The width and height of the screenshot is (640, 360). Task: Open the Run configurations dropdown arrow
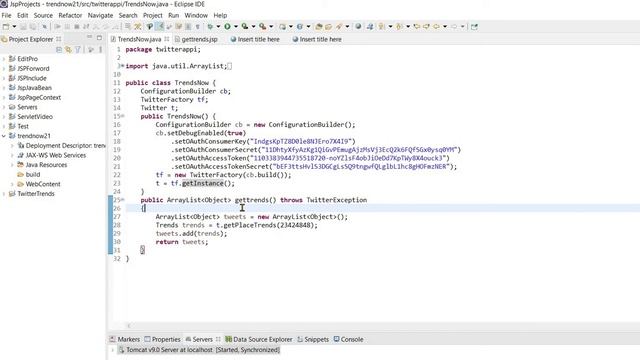click(x=236, y=27)
